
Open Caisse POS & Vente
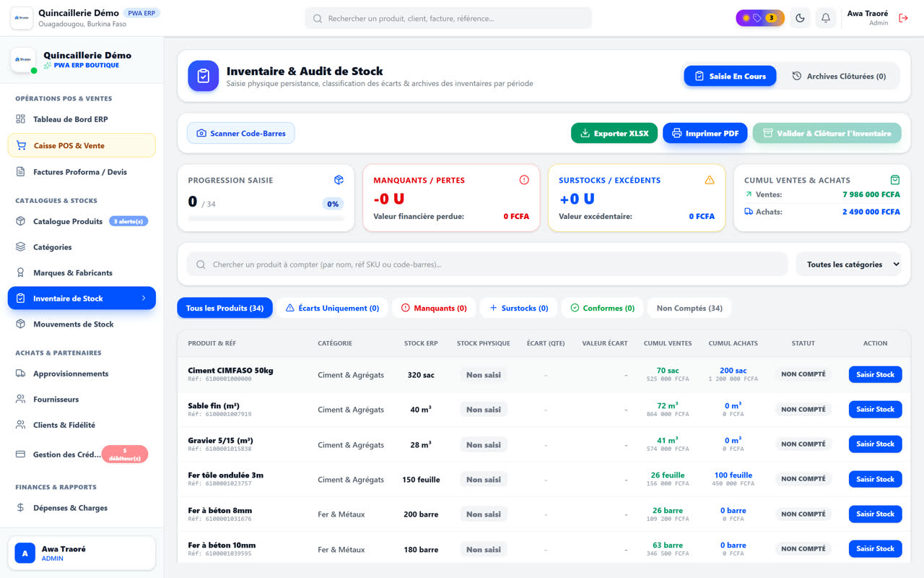pyautogui.click(x=82, y=145)
